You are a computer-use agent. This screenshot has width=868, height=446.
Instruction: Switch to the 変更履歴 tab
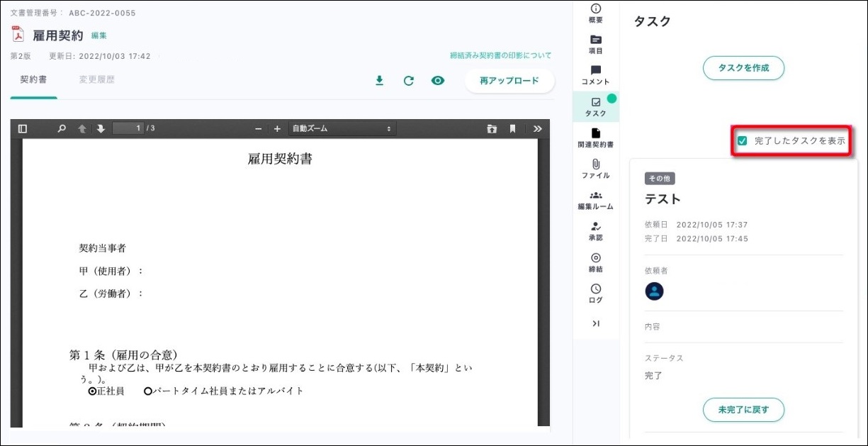pyautogui.click(x=96, y=79)
